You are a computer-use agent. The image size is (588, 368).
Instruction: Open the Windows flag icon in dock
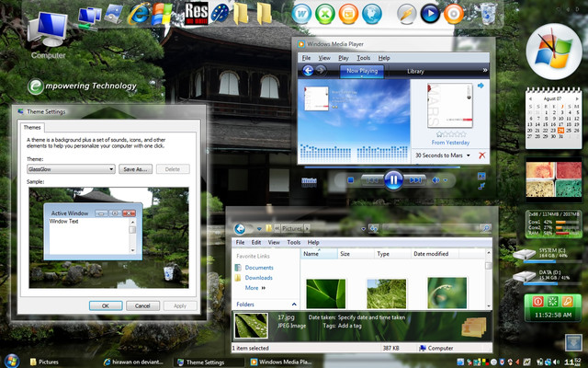(162, 15)
